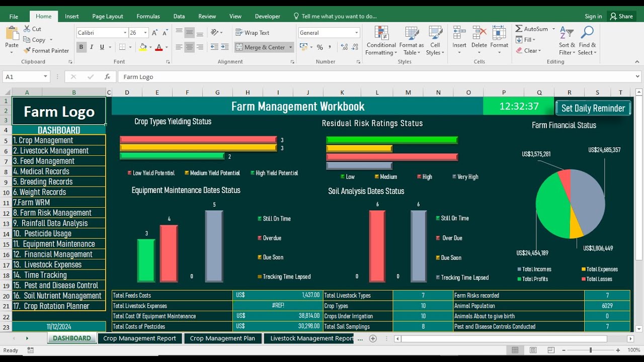Open Format as Table gallery
The width and height of the screenshot is (644, 362).
412,41
